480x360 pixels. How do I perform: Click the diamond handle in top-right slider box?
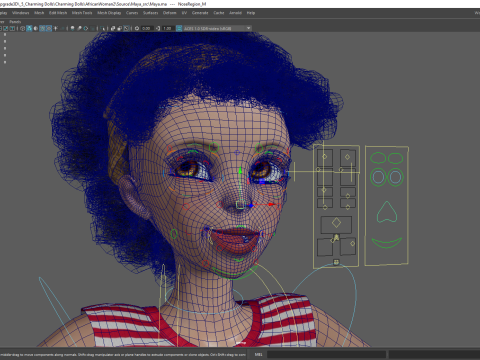[x=348, y=157]
